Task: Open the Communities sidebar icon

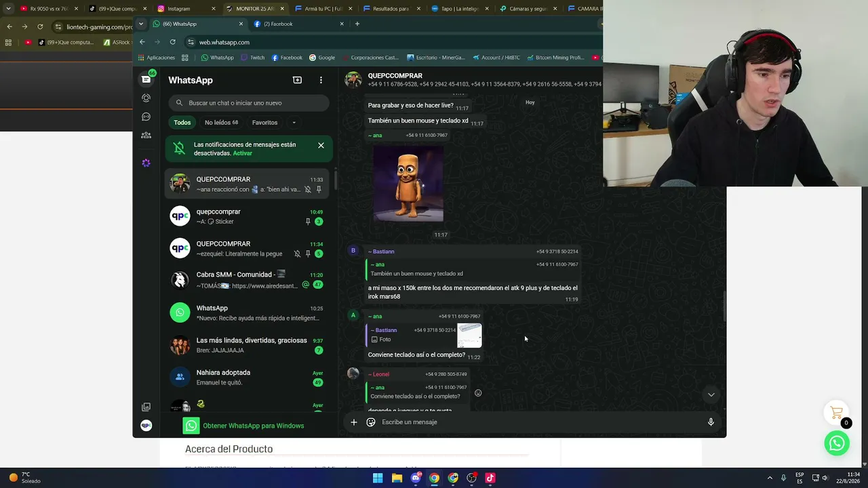Action: 146,135
